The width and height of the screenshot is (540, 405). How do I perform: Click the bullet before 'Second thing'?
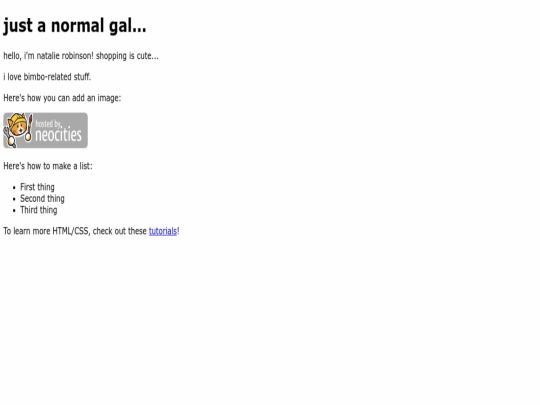point(14,199)
